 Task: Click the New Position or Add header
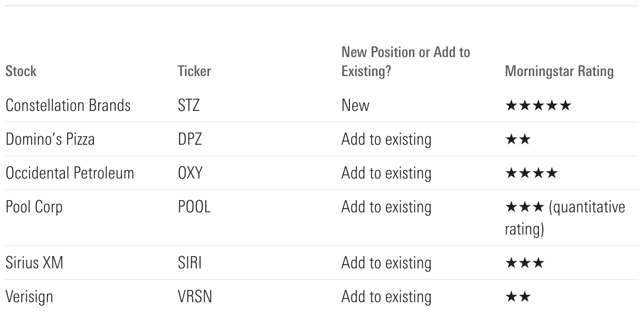coord(405,62)
